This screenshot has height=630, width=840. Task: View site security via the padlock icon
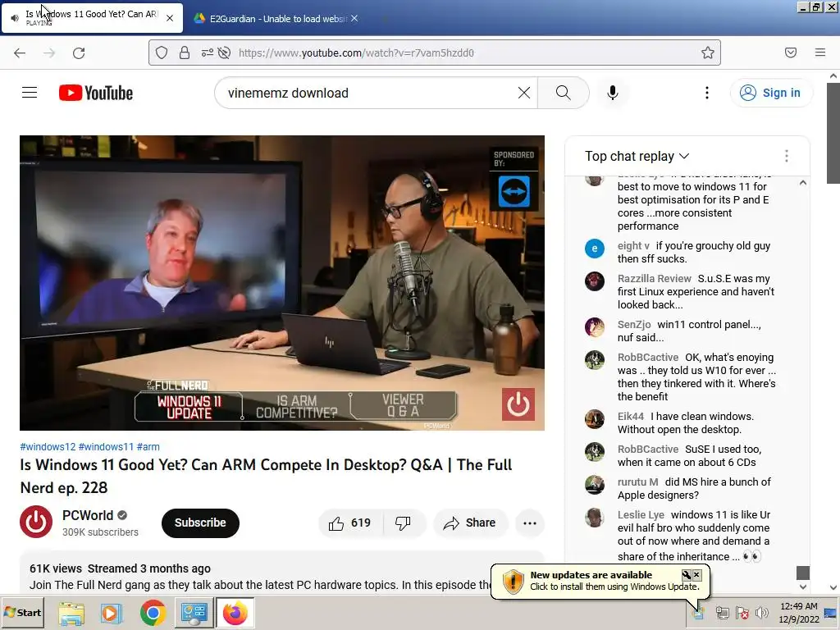(x=185, y=52)
